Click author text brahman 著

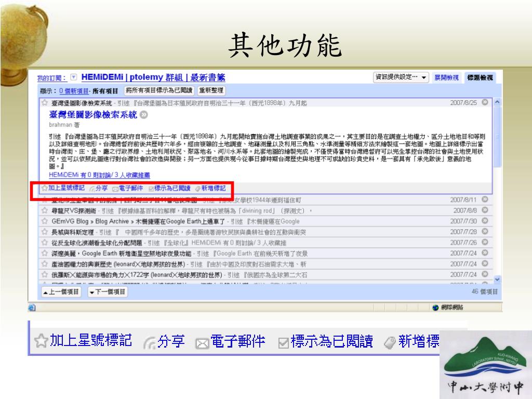64,125
